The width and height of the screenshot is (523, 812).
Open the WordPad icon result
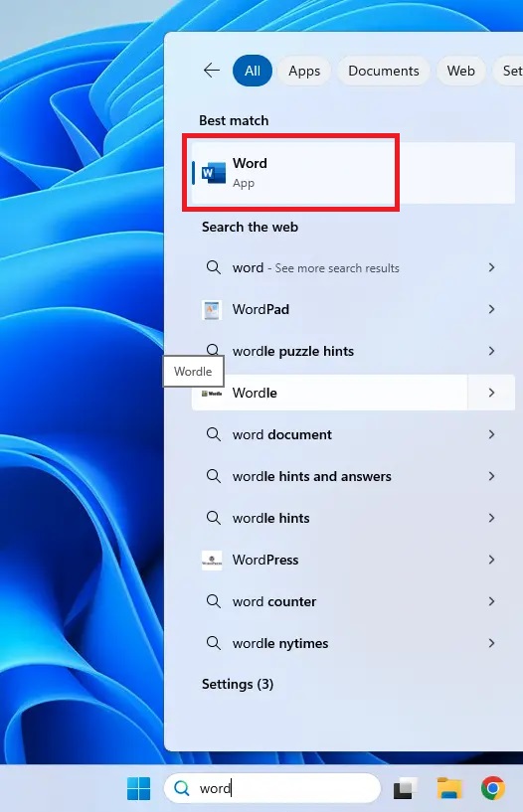pos(212,310)
